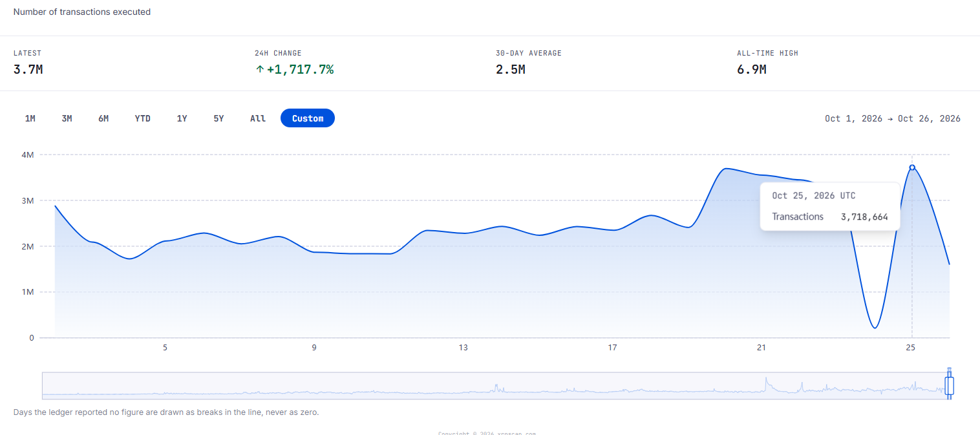Switch to the YTD range
980x435 pixels.
click(143, 118)
